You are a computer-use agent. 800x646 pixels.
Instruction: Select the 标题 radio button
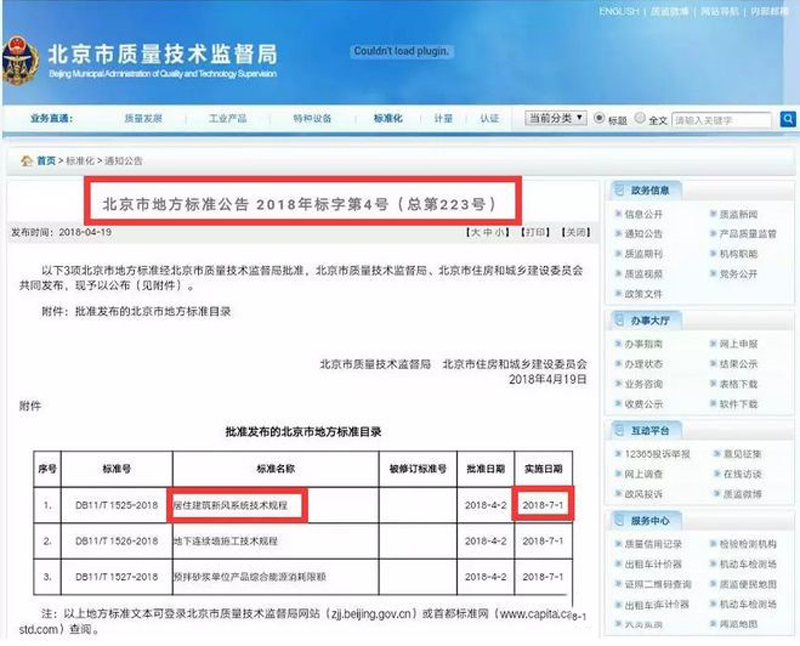[x=600, y=118]
